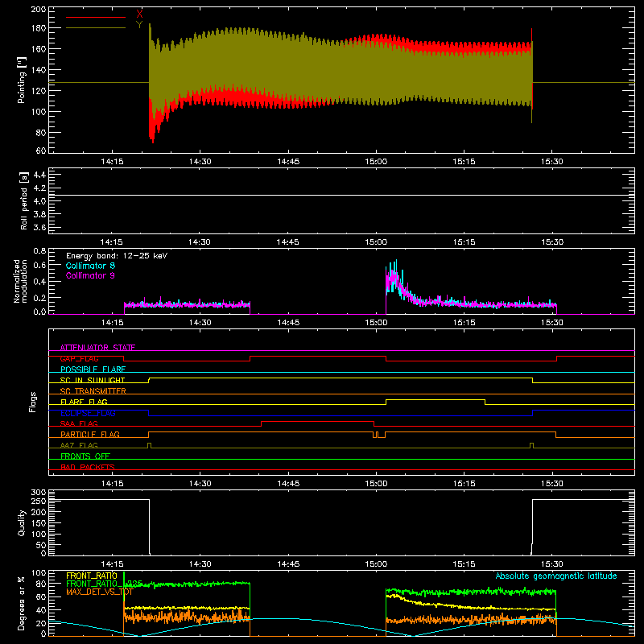Click the Quality drop step near 14:21
This screenshot has width=644, height=644.
pyautogui.click(x=149, y=526)
